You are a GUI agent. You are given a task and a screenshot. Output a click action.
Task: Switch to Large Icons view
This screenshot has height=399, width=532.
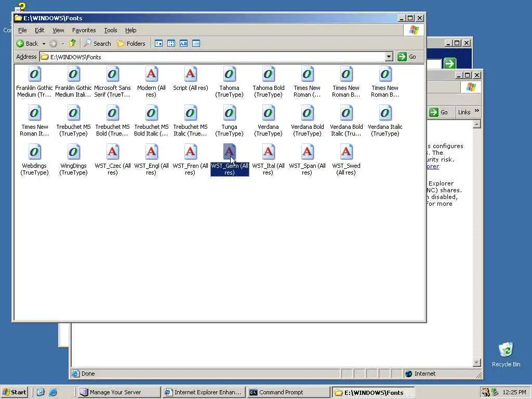[x=158, y=44]
